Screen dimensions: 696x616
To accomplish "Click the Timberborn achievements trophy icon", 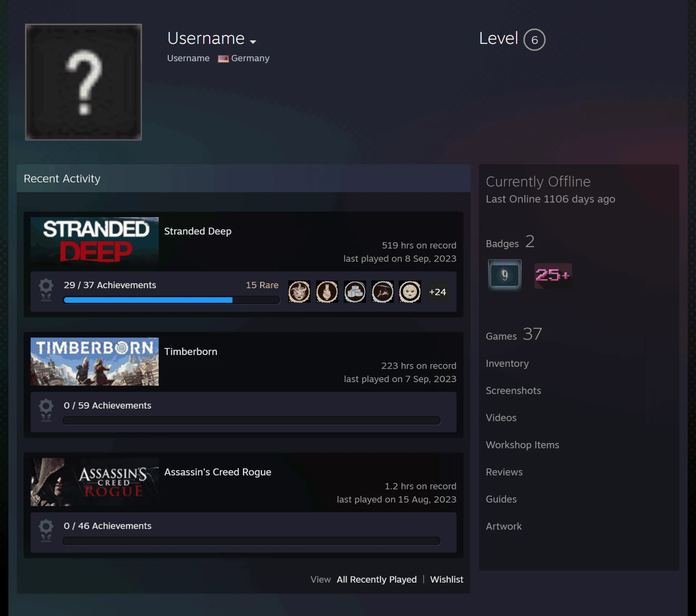I will click(x=46, y=410).
